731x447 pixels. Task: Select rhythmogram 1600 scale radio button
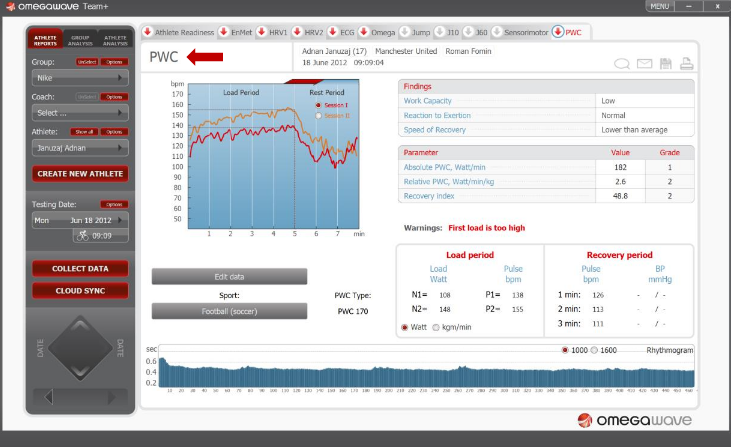coord(594,350)
